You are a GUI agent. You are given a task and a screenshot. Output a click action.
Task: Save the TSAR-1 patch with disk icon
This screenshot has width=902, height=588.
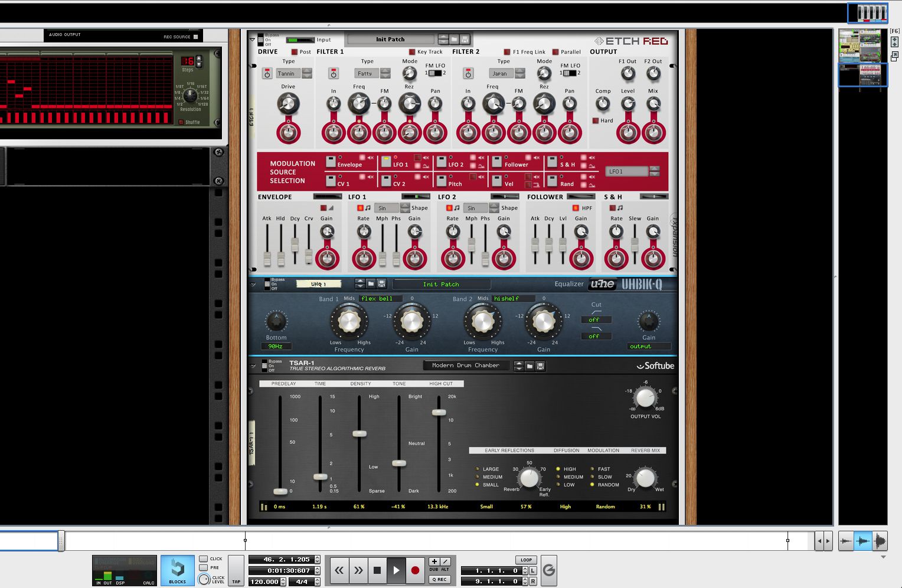[540, 366]
